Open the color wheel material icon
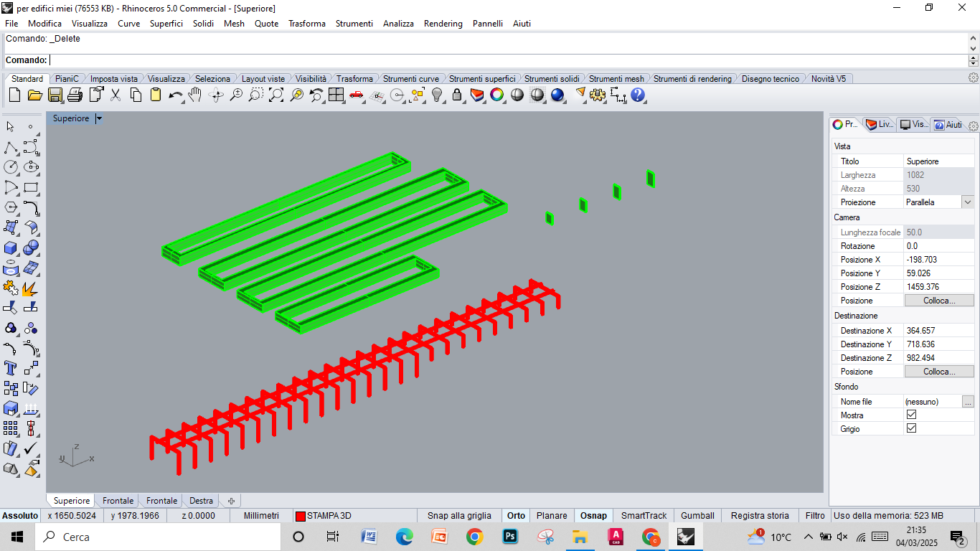This screenshot has width=980, height=551. [x=497, y=95]
